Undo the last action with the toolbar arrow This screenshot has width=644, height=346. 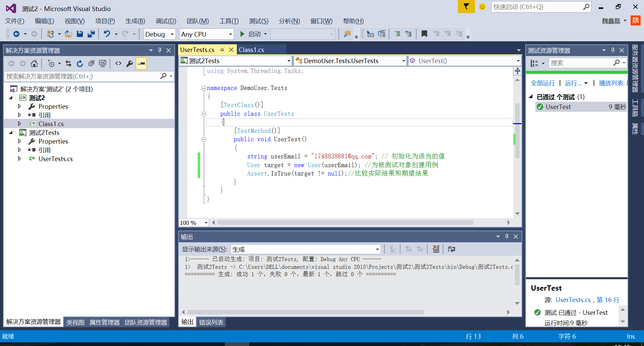107,34
